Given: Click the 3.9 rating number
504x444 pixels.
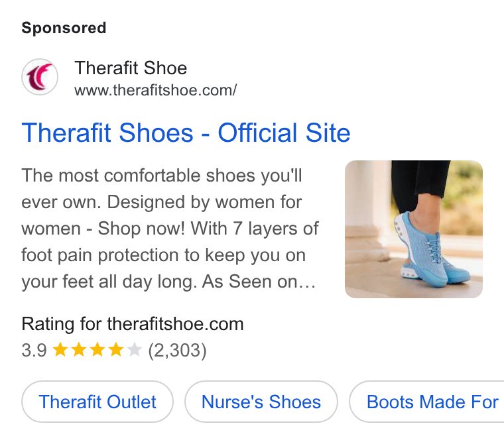Looking at the screenshot, I should 34,350.
